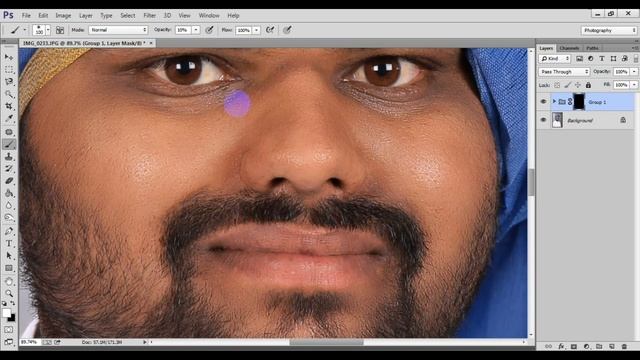Open brush Opacity slider arrow

[196, 30]
